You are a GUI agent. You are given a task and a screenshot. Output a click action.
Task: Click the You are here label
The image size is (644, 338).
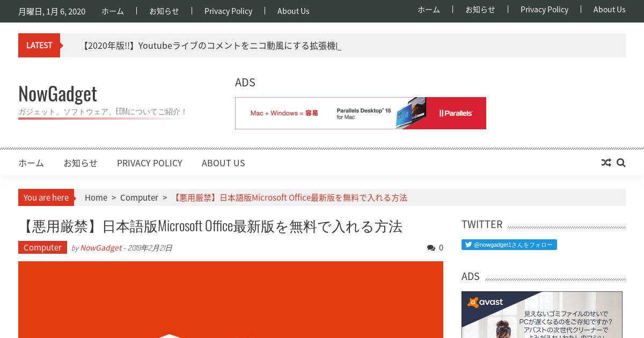(x=46, y=197)
